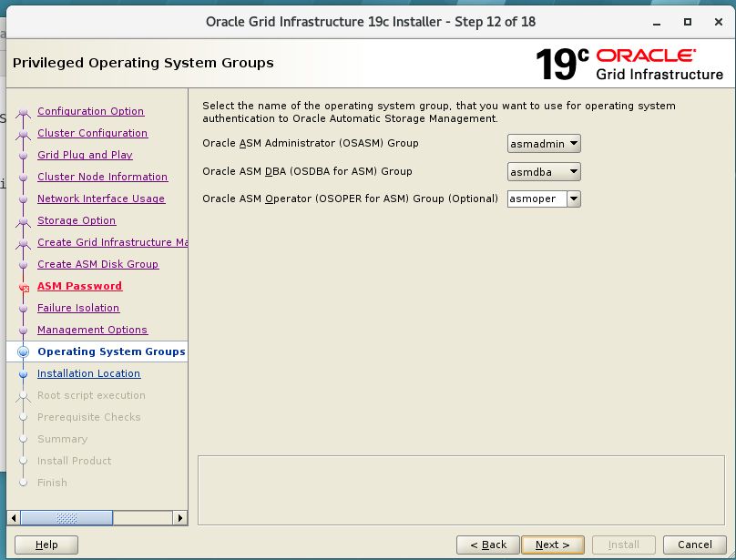Click the Oracle 19c Grid Infrastructure logo

pyautogui.click(x=629, y=64)
